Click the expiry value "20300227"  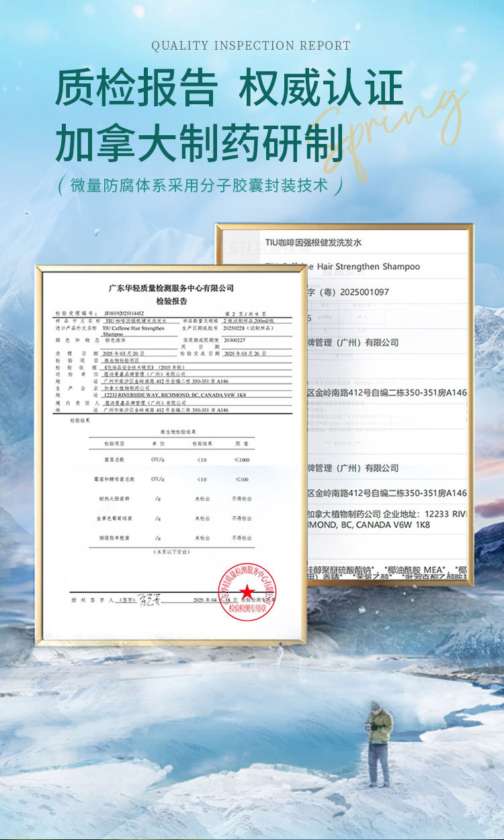[233, 340]
